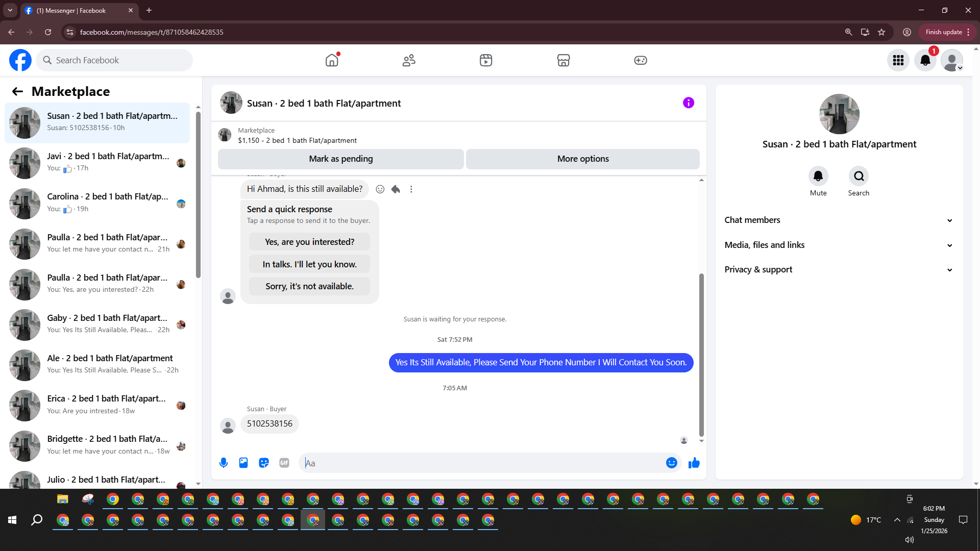This screenshot has width=980, height=551.
Task: Open Susan's conversation in chat list
Action: 97,122
